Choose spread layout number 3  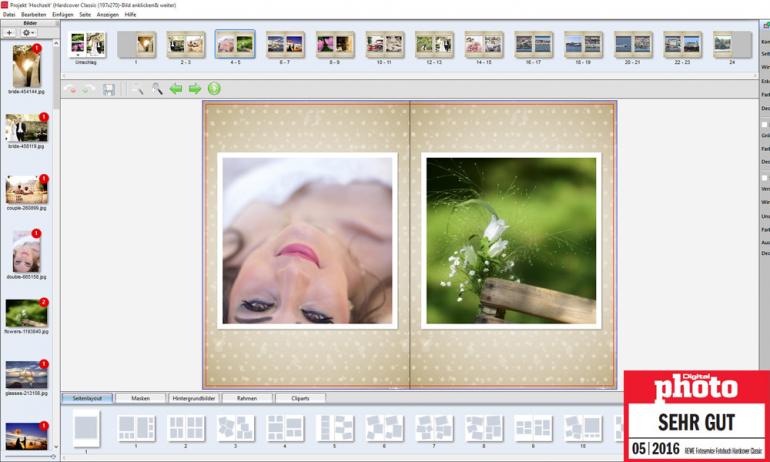pos(236,428)
